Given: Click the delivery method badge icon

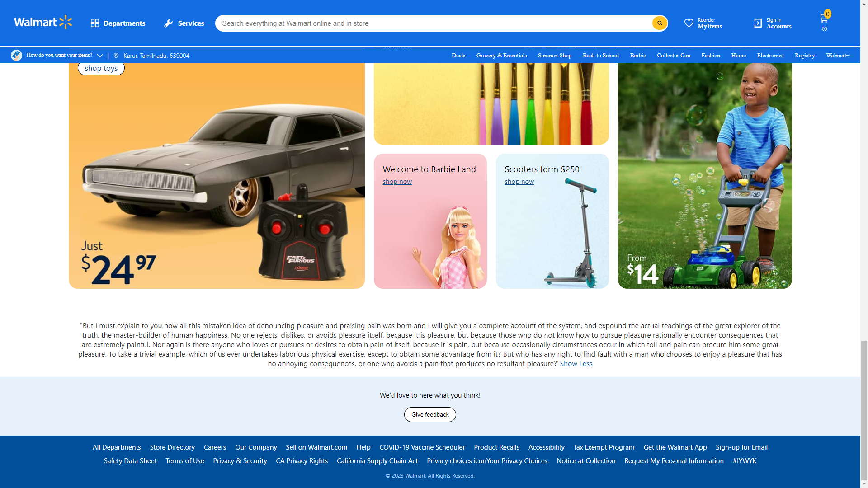Looking at the screenshot, I should (x=16, y=55).
